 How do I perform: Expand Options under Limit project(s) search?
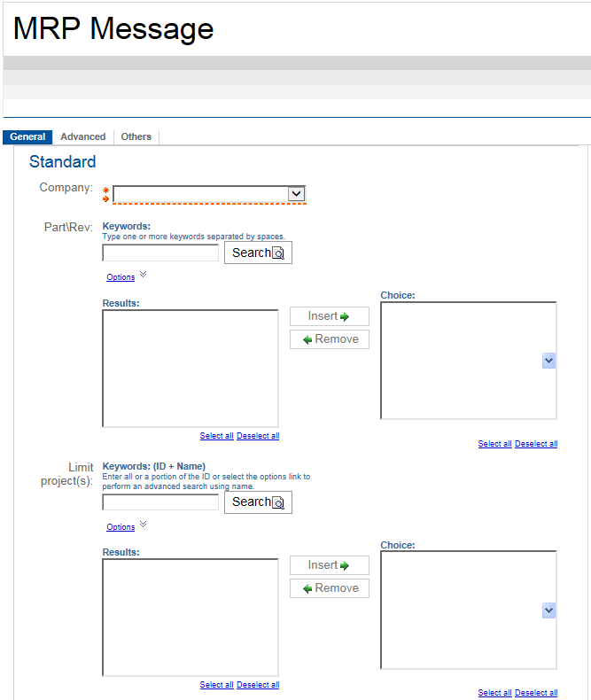coord(121,527)
